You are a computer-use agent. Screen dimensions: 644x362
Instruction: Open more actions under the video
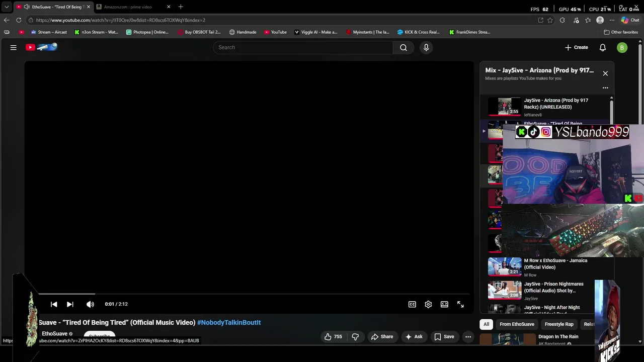(x=468, y=337)
